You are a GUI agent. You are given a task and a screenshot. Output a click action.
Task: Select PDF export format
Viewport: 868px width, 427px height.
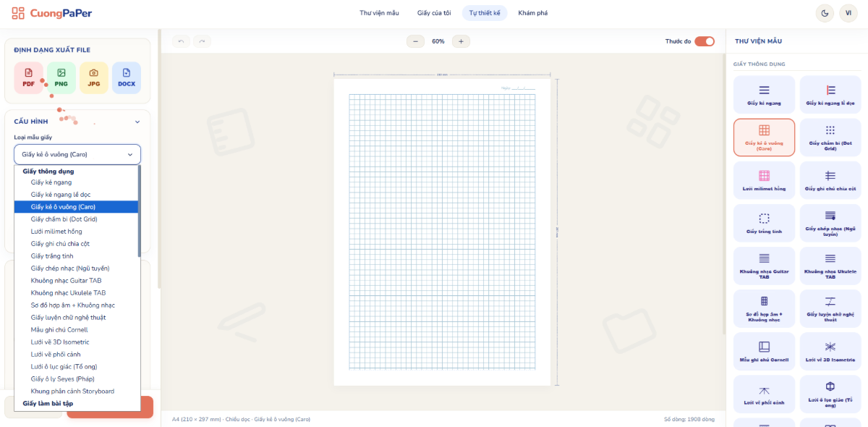click(28, 77)
